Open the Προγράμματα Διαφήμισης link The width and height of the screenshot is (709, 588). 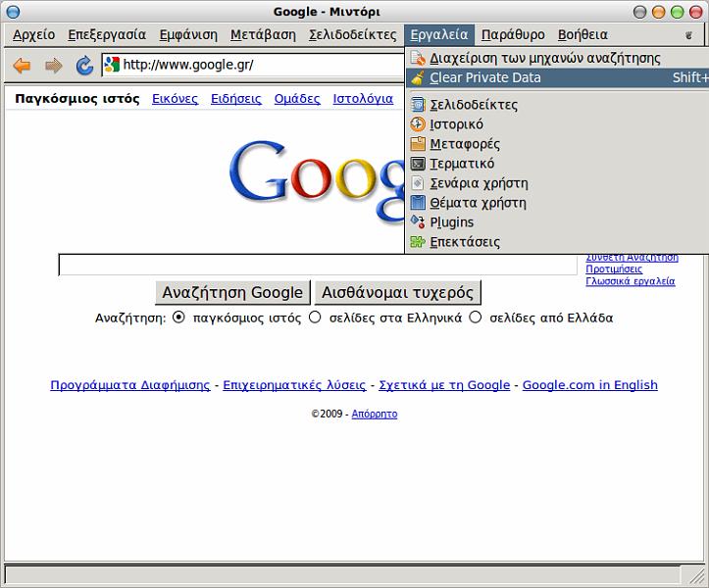click(130, 385)
